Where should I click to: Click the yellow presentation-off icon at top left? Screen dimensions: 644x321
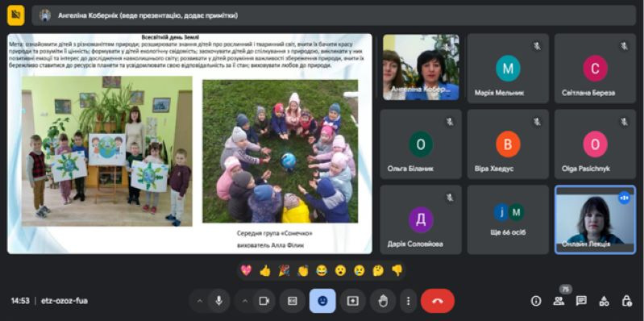click(x=16, y=15)
